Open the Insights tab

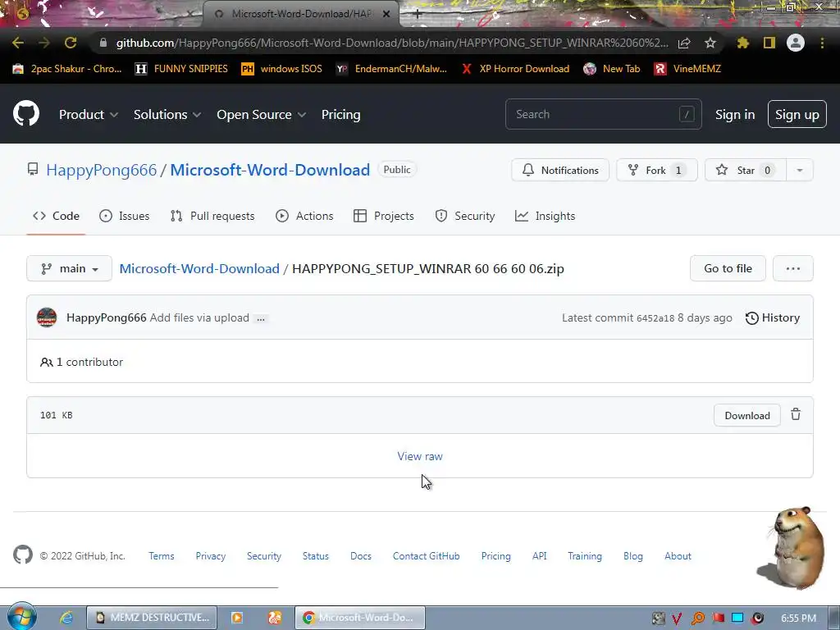545,216
